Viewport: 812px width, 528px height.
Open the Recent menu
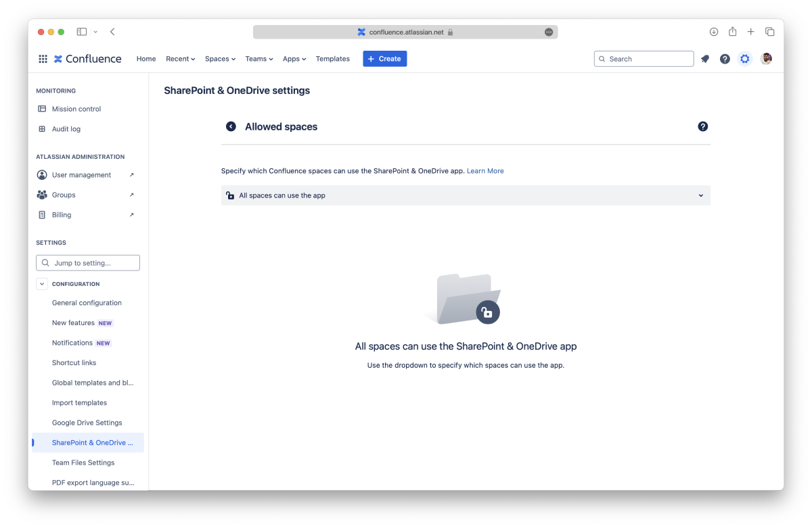point(180,59)
